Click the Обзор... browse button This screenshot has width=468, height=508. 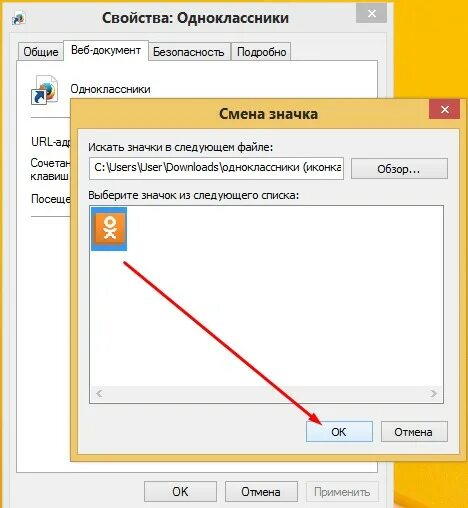399,169
